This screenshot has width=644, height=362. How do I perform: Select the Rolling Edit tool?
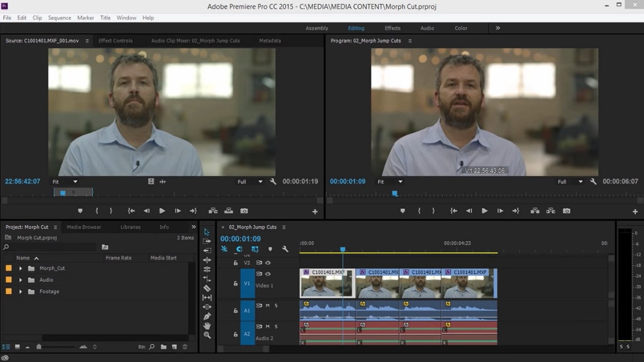pyautogui.click(x=207, y=269)
